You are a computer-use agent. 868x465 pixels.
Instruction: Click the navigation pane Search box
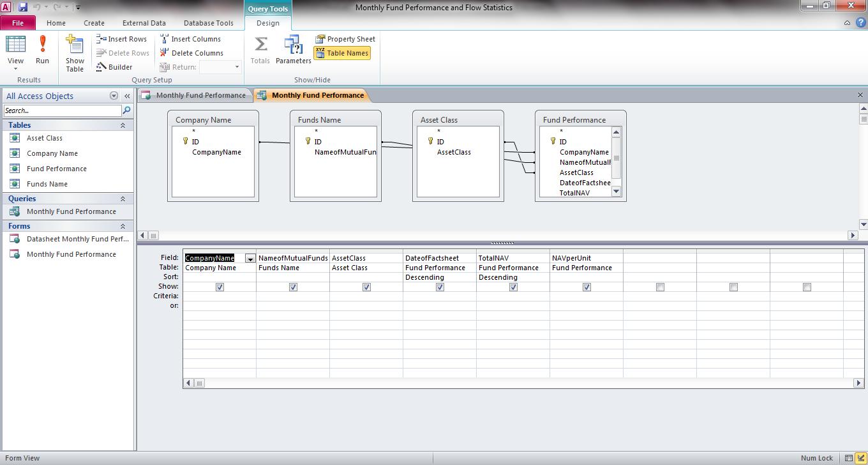tap(62, 111)
